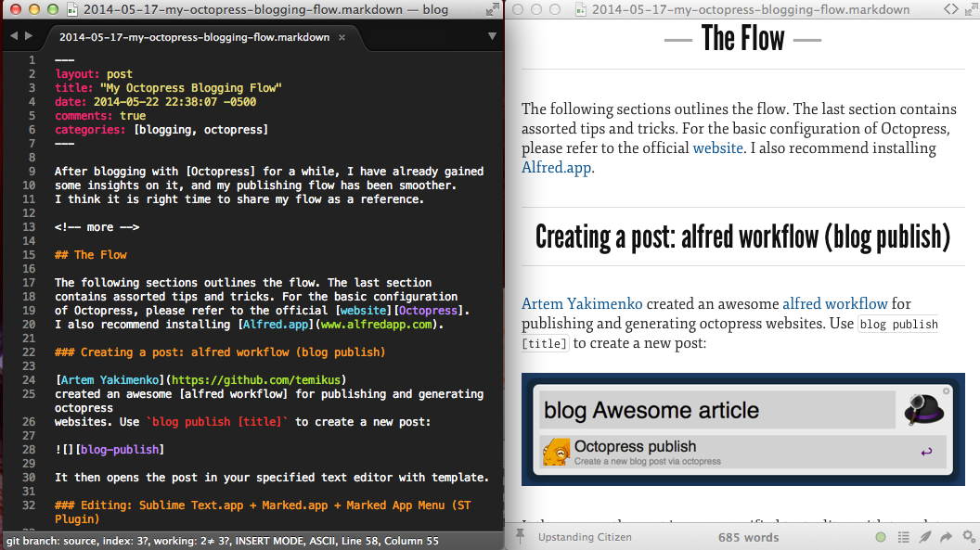
Task: Click 'layout:' key on line 2
Action: click(78, 74)
